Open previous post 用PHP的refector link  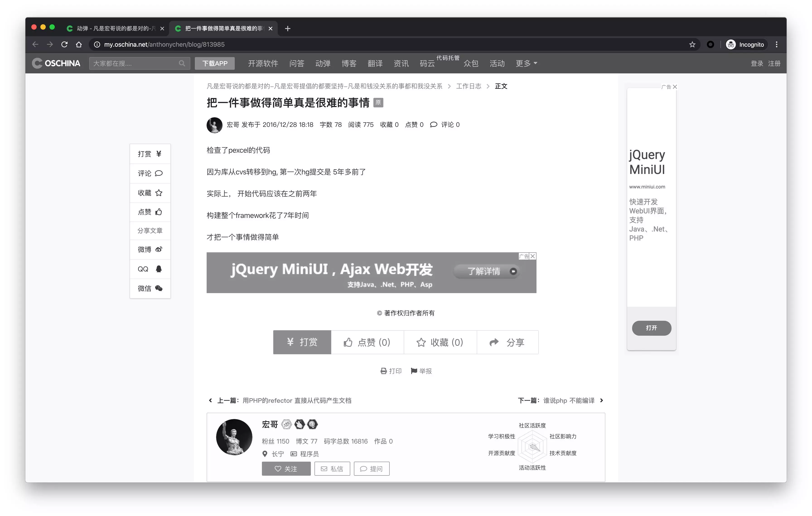point(297,400)
